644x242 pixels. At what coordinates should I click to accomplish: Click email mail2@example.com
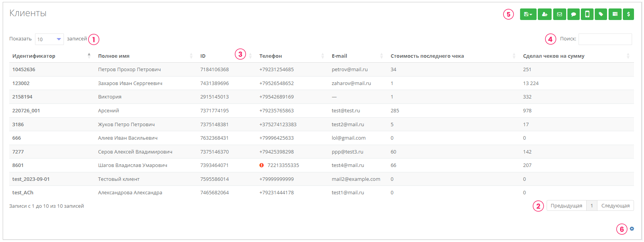coord(356,179)
